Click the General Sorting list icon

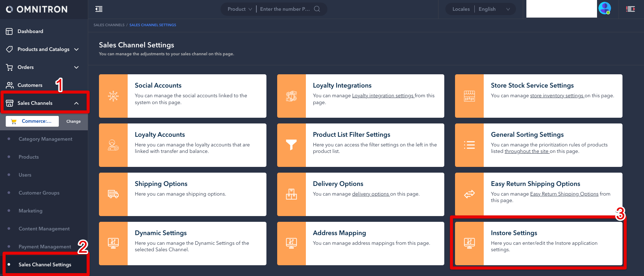(469, 145)
